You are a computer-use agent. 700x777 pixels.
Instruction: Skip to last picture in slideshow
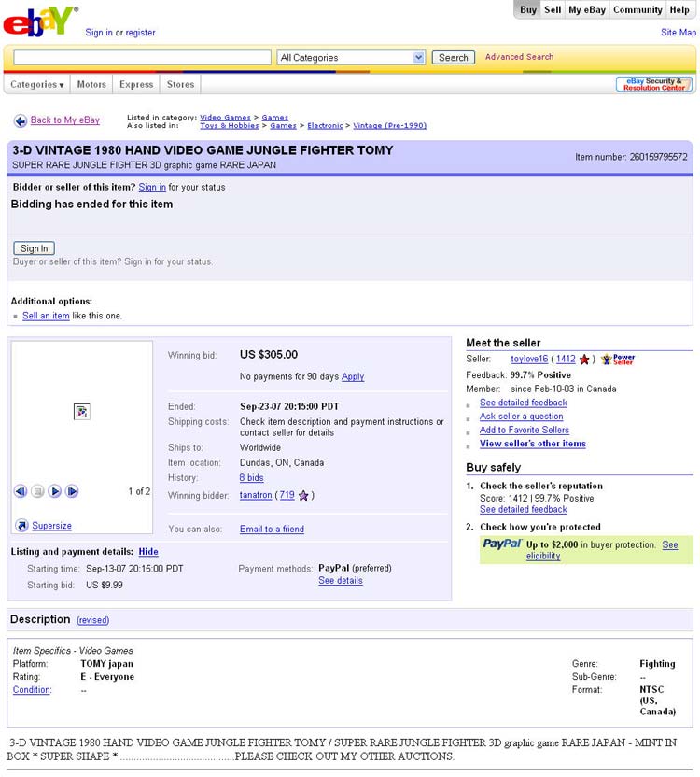pos(72,491)
